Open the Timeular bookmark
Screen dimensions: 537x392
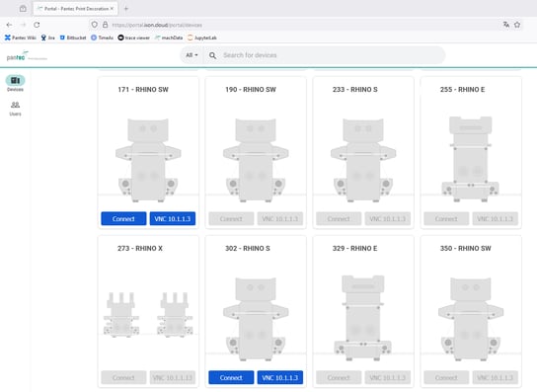(102, 38)
